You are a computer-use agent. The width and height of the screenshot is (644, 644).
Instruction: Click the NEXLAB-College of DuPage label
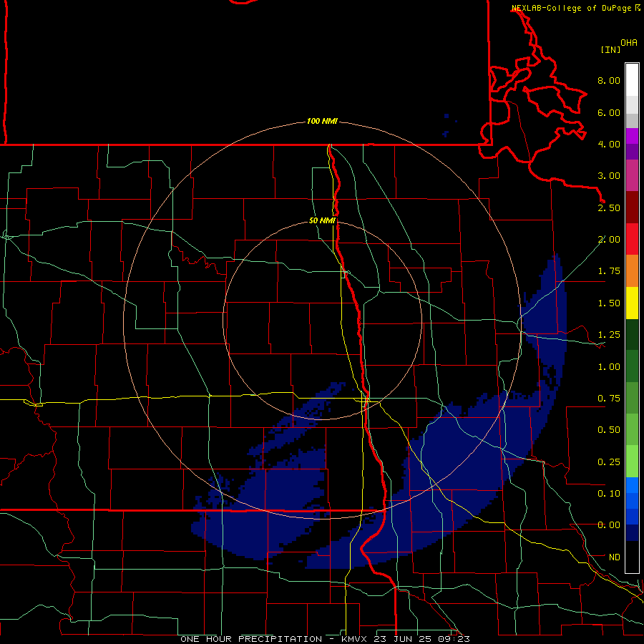[572, 8]
